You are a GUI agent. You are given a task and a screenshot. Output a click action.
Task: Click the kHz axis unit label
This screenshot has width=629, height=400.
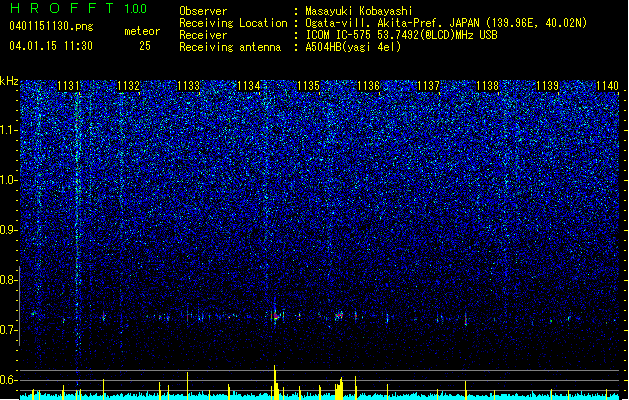pyautogui.click(x=9, y=81)
